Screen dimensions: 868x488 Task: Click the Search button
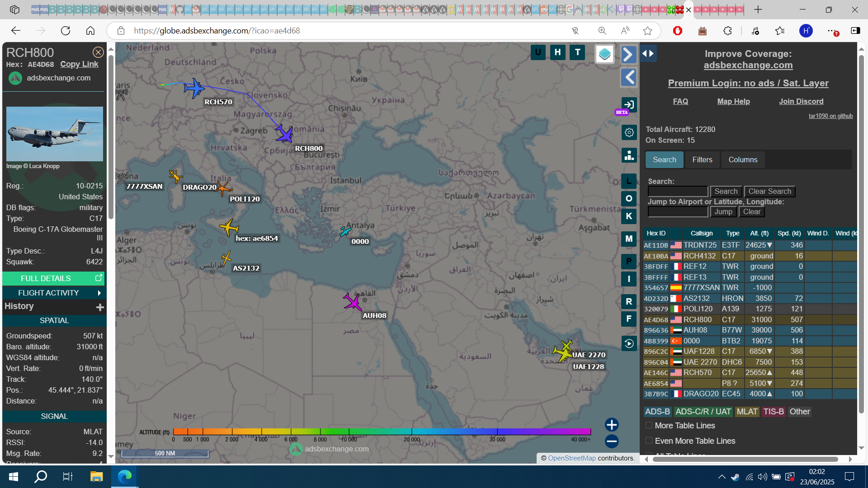tap(726, 191)
